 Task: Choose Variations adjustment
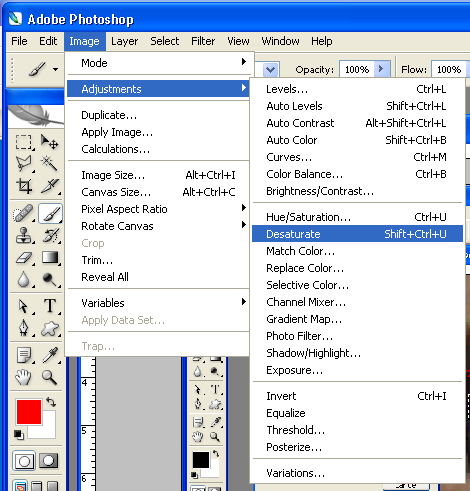[x=357, y=473]
